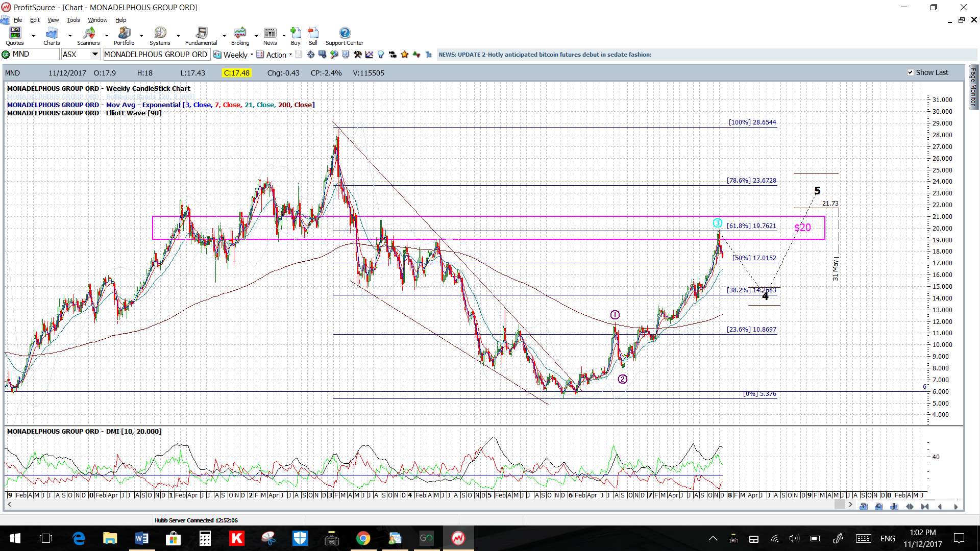Image resolution: width=980 pixels, height=551 pixels.
Task: Click the MONADELPHOUS GROUP ORD name field
Action: click(156, 54)
